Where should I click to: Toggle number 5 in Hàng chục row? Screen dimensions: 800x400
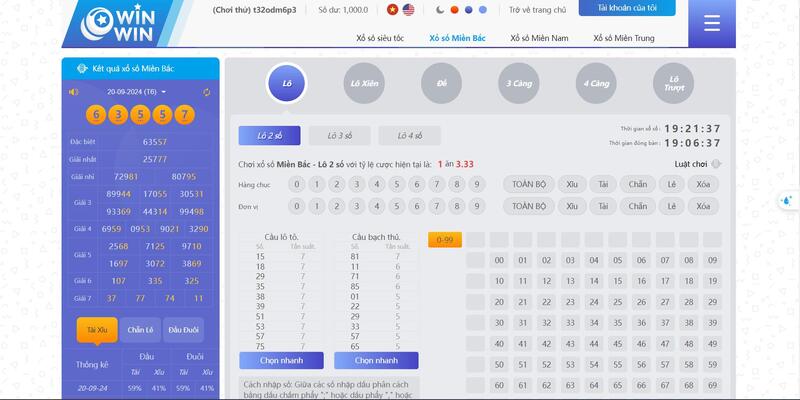coord(396,184)
